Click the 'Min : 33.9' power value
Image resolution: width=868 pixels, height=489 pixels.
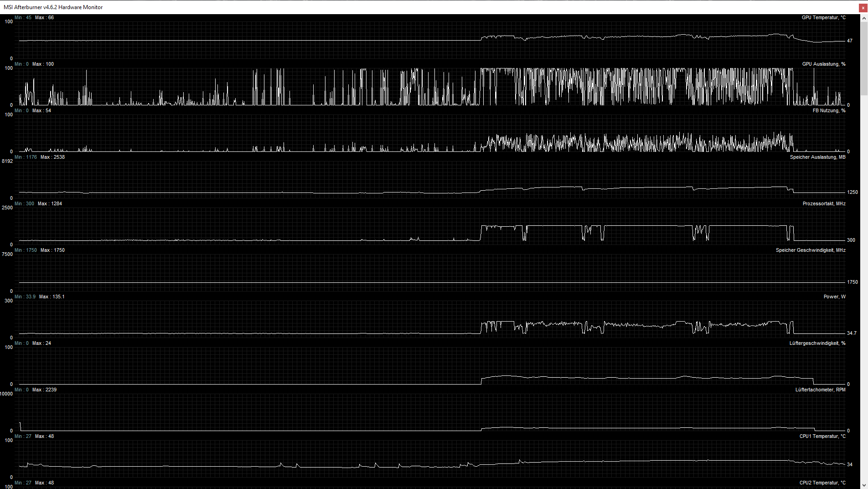25,297
